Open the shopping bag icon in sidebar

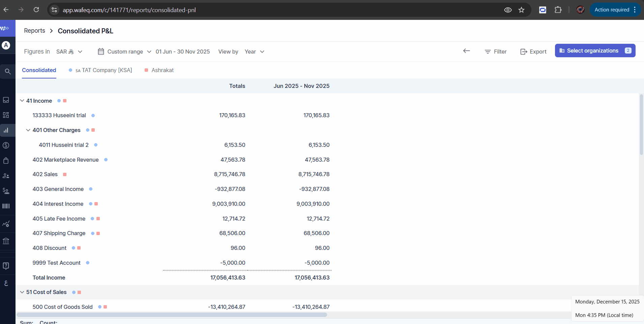(6, 161)
